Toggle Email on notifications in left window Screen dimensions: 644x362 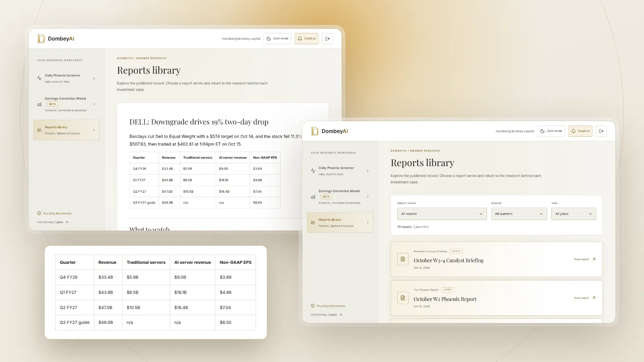(307, 39)
